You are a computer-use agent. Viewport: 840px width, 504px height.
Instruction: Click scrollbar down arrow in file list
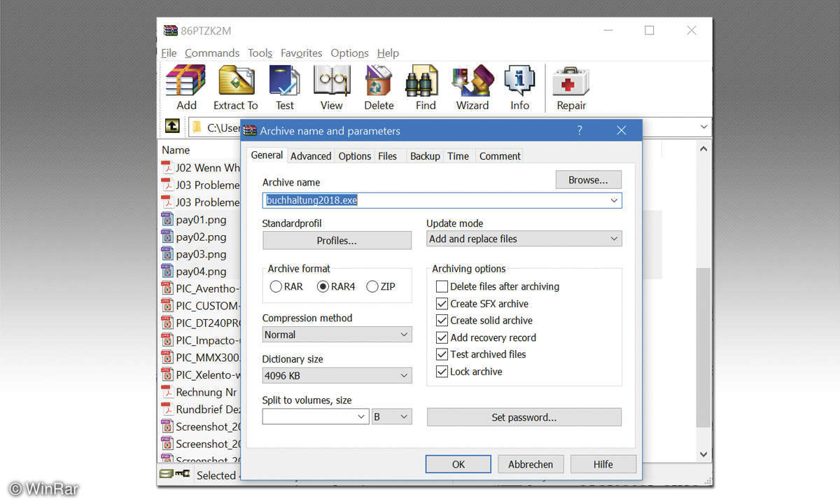pyautogui.click(x=703, y=454)
